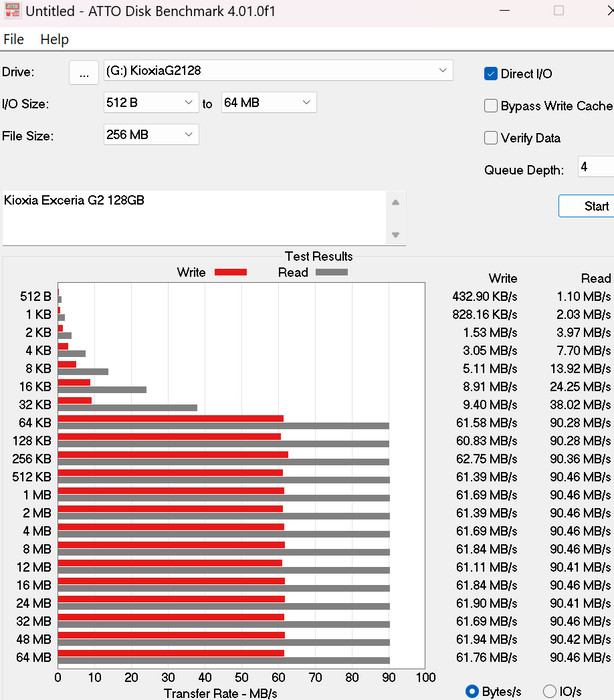Enable the Verify Data checkbox
This screenshot has height=700, width=614.
[x=490, y=138]
